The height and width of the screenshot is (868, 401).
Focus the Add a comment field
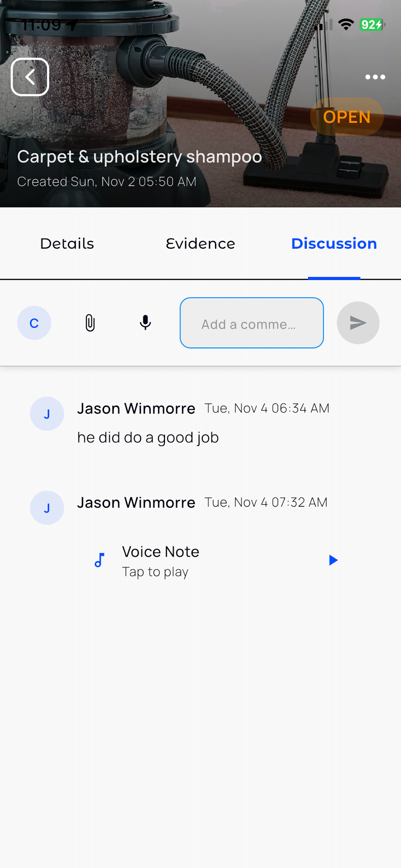pos(252,323)
